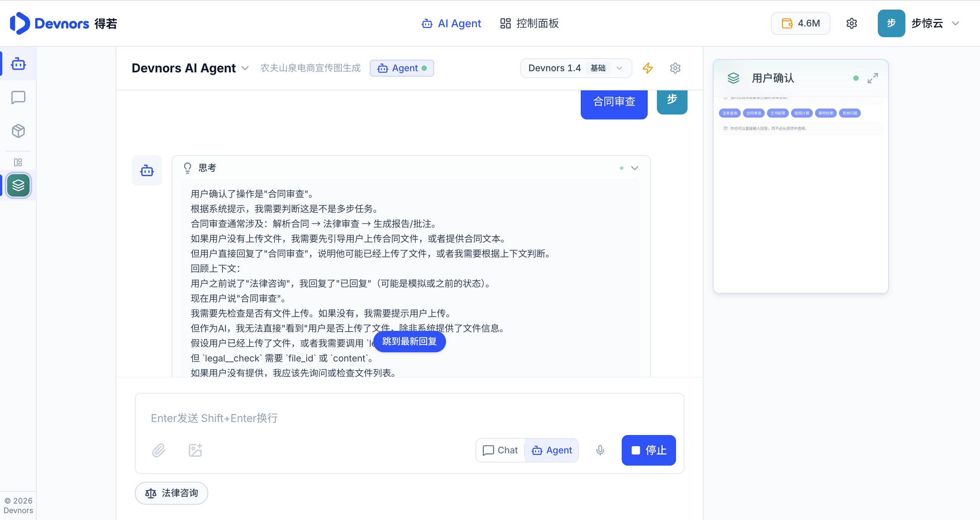Image resolution: width=980 pixels, height=520 pixels.
Task: Click the 停止 stop button
Action: click(649, 450)
